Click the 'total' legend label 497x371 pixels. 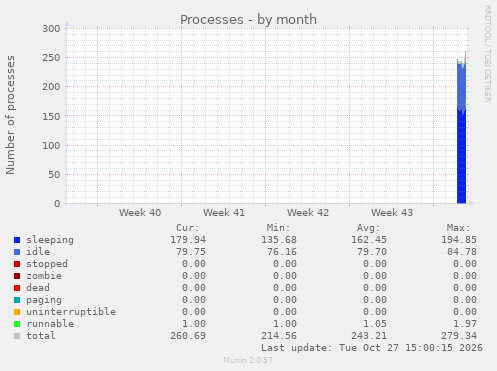click(x=41, y=336)
